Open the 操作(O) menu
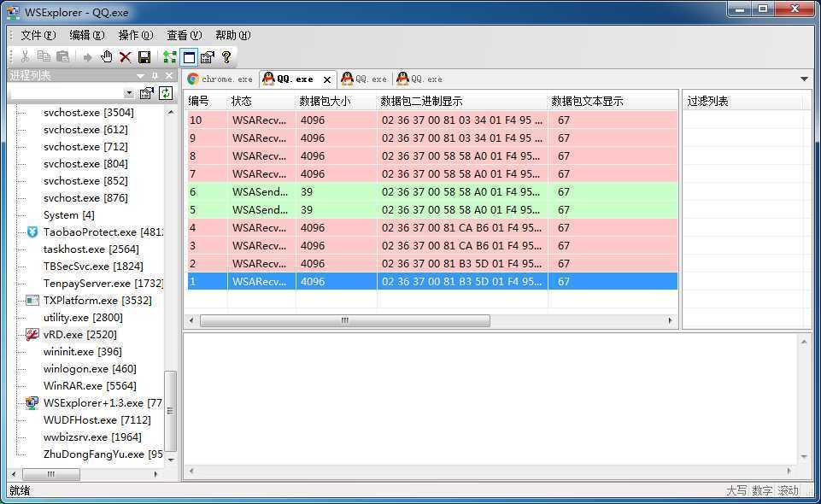 (136, 35)
